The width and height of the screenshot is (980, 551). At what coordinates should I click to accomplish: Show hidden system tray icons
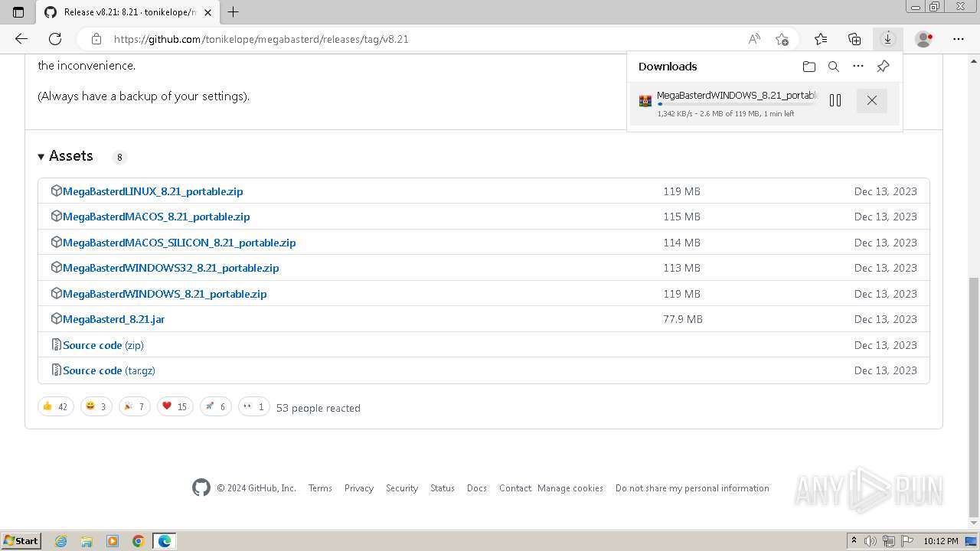(x=854, y=540)
